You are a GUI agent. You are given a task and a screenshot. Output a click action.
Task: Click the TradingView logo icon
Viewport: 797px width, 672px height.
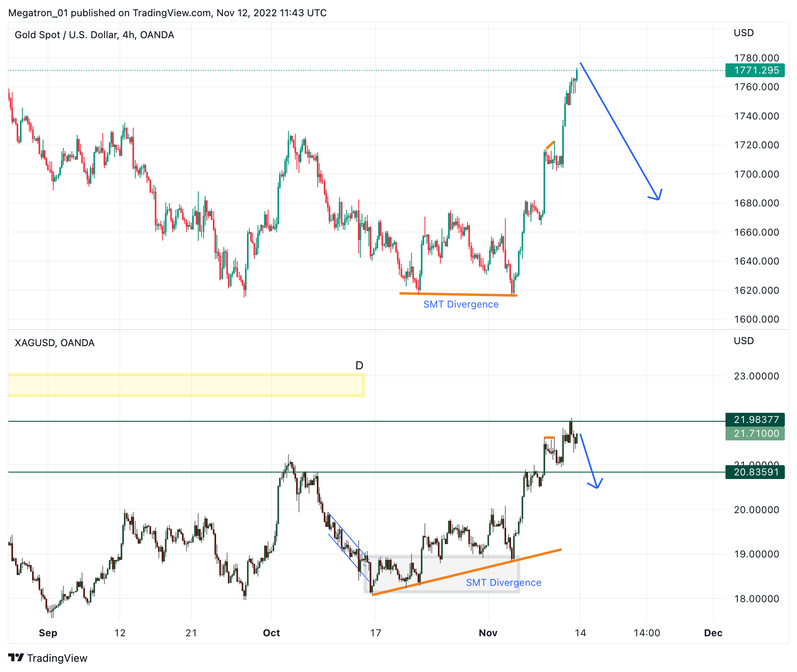(16, 657)
